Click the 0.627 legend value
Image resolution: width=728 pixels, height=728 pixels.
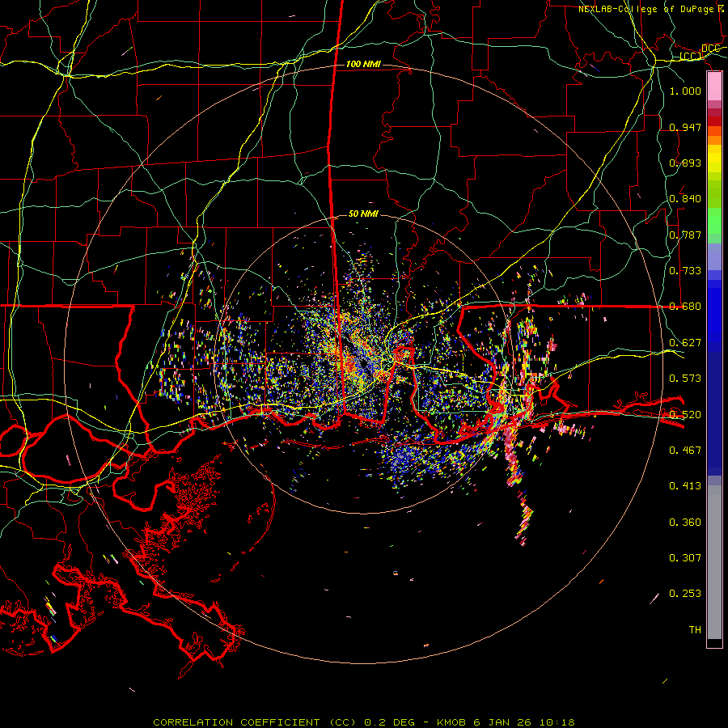pyautogui.click(x=685, y=343)
